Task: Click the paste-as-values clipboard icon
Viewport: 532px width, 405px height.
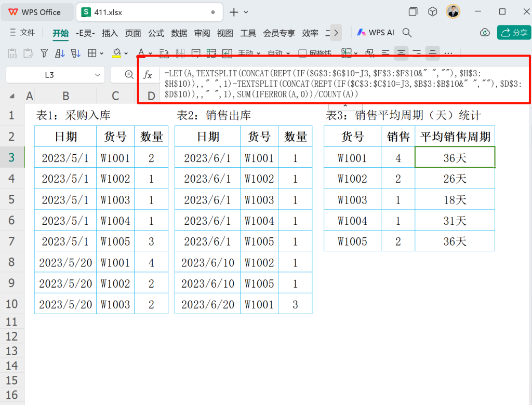Action: tap(12, 53)
